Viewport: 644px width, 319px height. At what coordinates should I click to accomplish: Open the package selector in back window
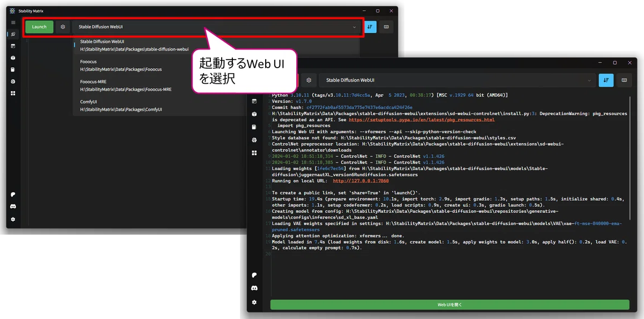[217, 27]
